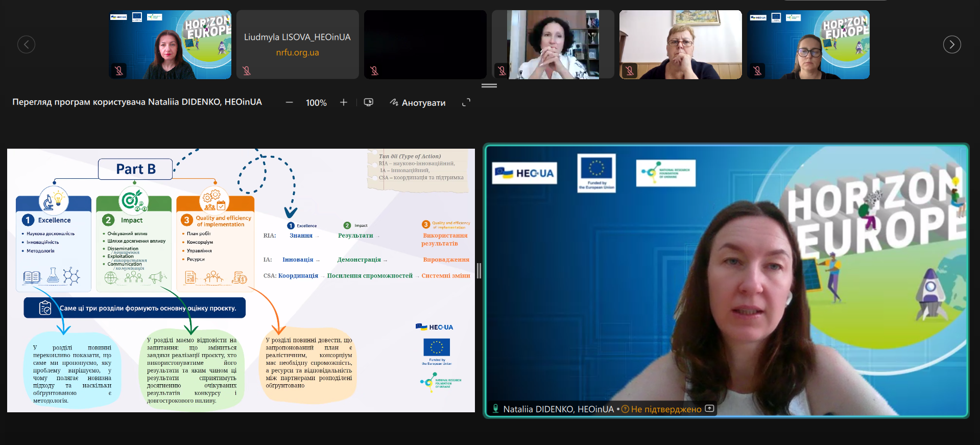
Task: Pop out the shared content window
Action: pyautogui.click(x=369, y=103)
